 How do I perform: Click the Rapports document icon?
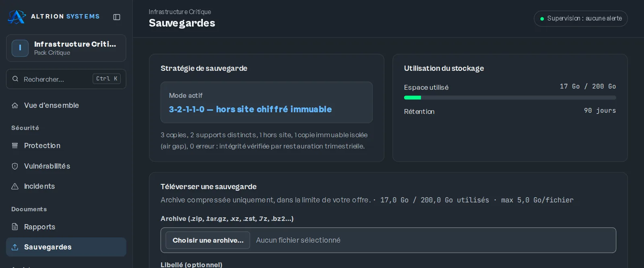(x=15, y=227)
